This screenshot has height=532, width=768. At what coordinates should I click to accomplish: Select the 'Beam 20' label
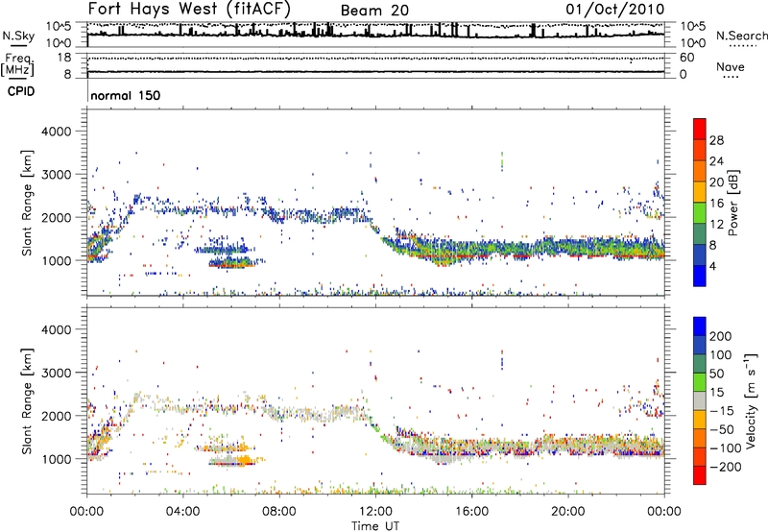pos(374,11)
